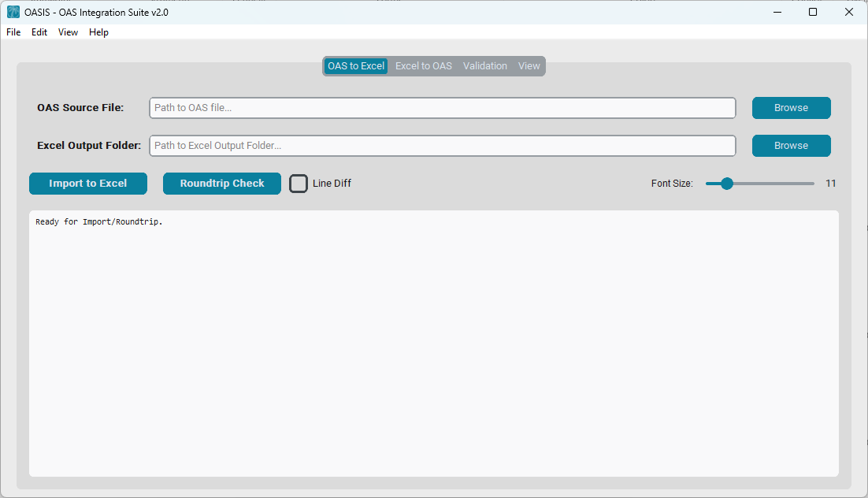Switch to the View tab
The image size is (868, 498).
[529, 65]
